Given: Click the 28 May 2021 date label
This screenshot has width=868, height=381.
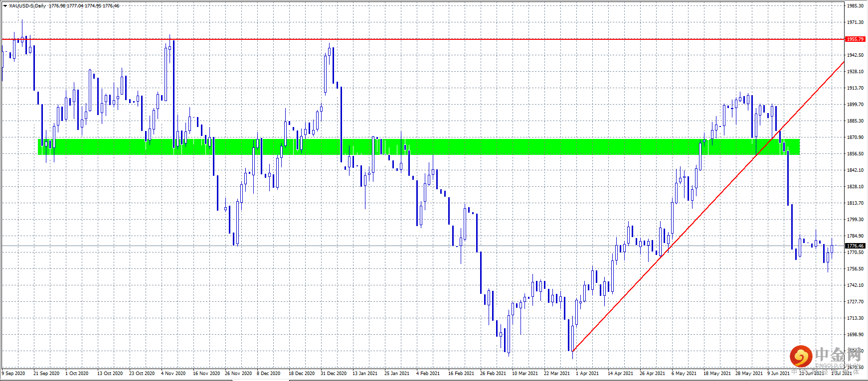Looking at the screenshot, I should 749,374.
